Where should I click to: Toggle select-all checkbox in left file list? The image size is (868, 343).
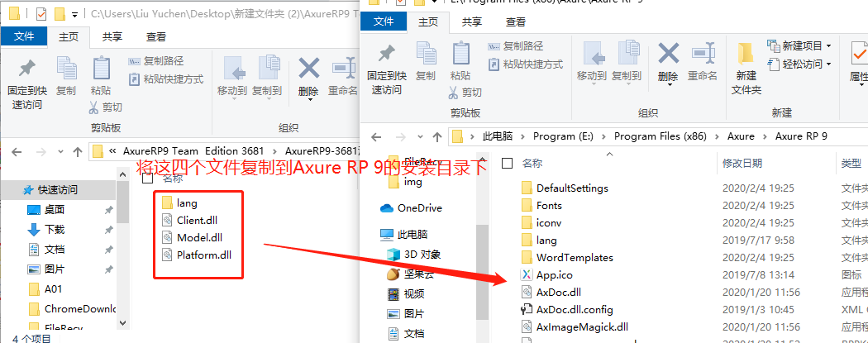coord(147,179)
